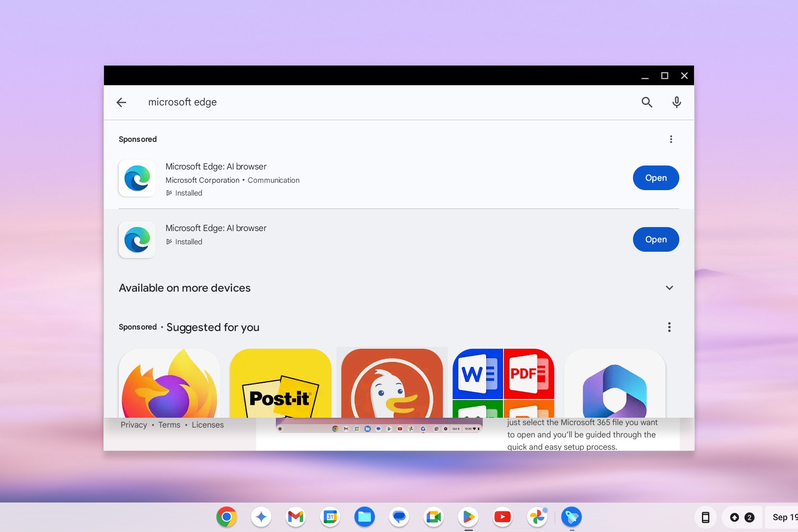Image resolution: width=798 pixels, height=532 pixels.
Task: Click Available on more devices heading
Action: pos(185,288)
